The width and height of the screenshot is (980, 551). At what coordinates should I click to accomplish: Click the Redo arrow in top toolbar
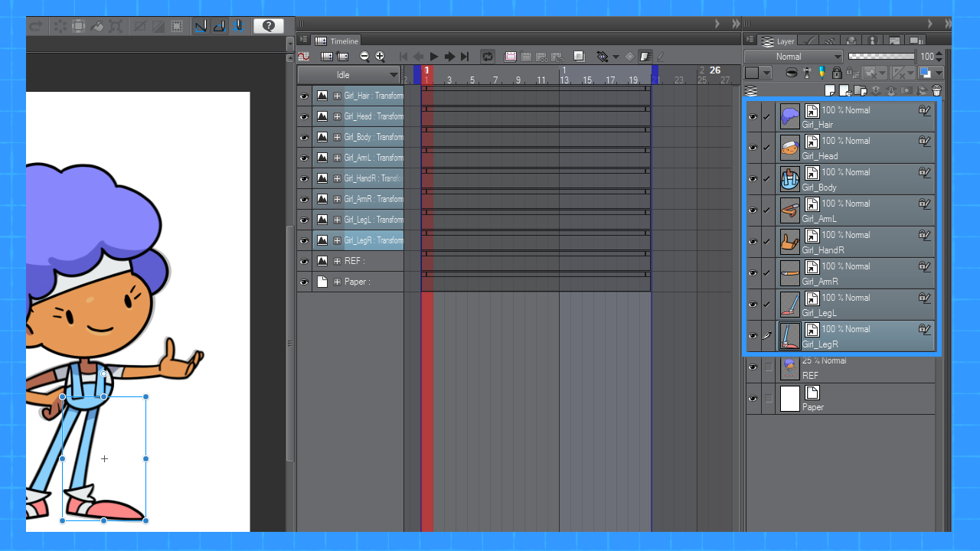pyautogui.click(x=35, y=26)
